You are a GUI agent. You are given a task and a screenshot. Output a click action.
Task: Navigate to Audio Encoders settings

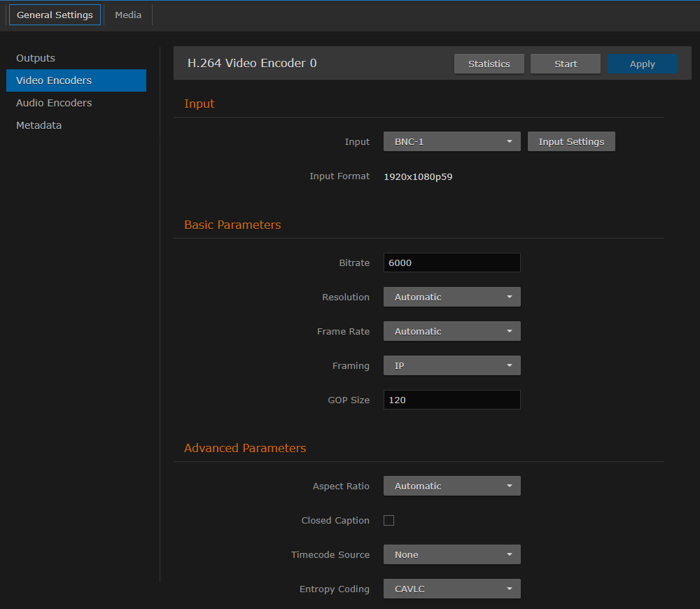coord(54,103)
